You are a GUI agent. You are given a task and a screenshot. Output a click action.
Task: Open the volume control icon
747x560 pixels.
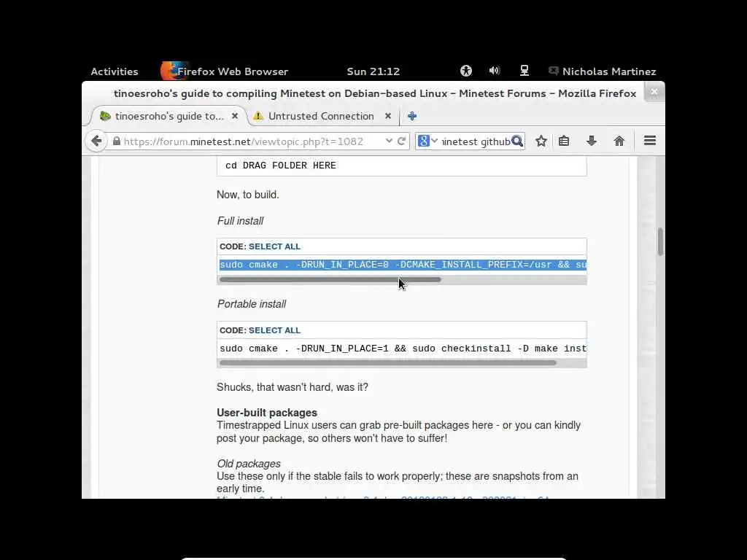(495, 71)
